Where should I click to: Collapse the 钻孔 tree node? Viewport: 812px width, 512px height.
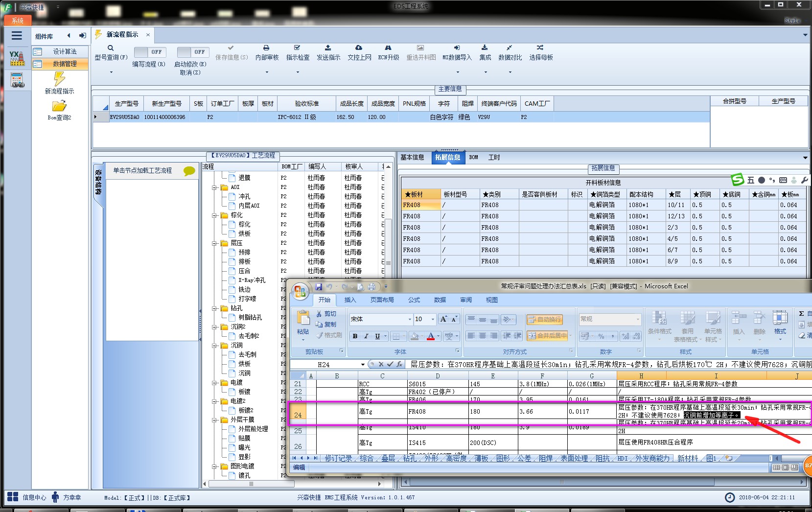[214, 308]
